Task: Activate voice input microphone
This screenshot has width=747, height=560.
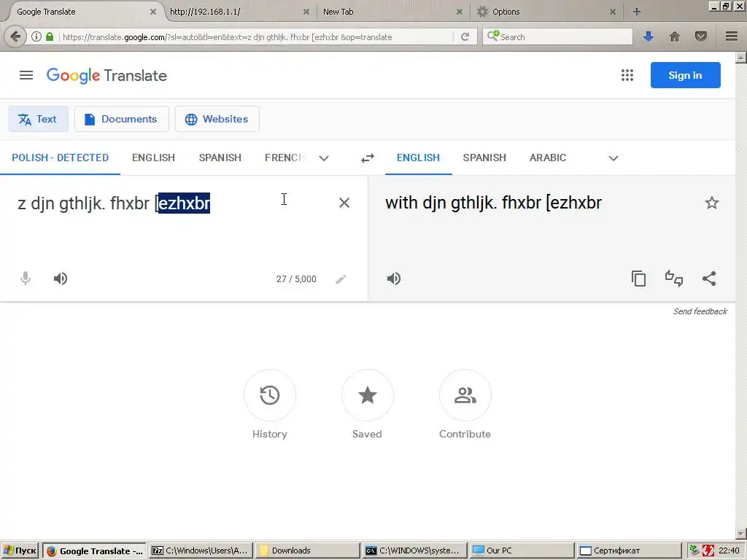Action: (26, 279)
